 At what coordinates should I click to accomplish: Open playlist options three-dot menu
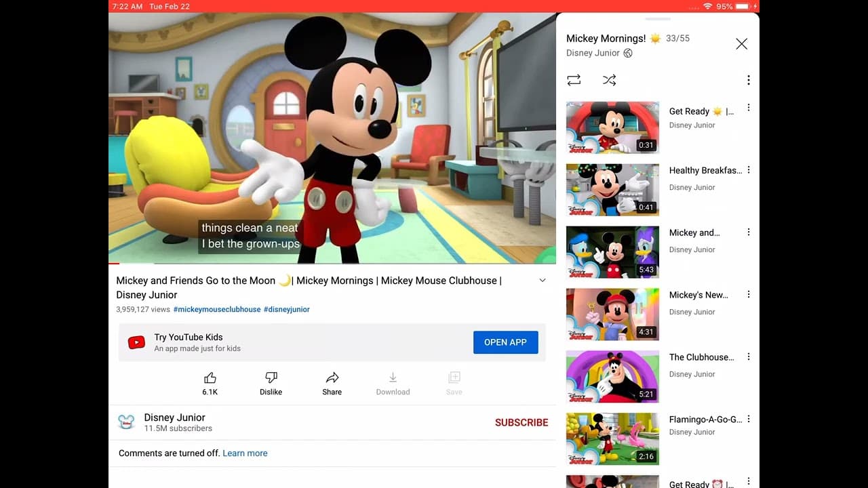point(749,80)
